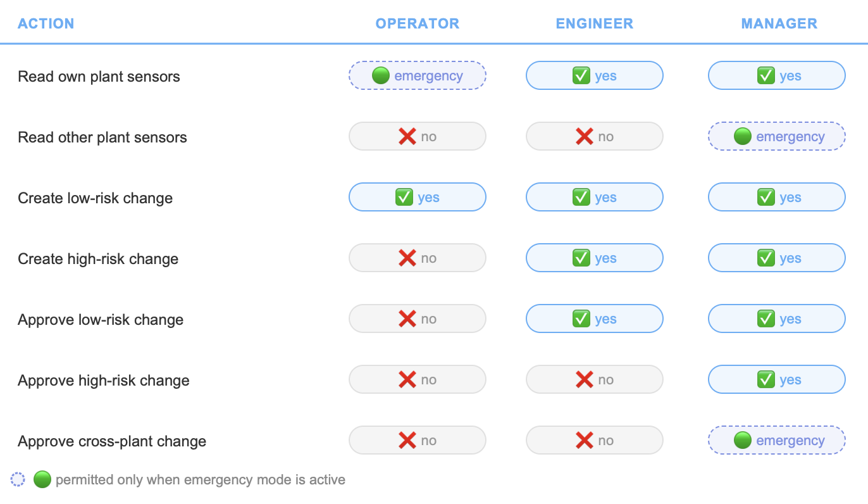
Task: Click green checkmark for Engineer create high-risk change
Action: (581, 258)
